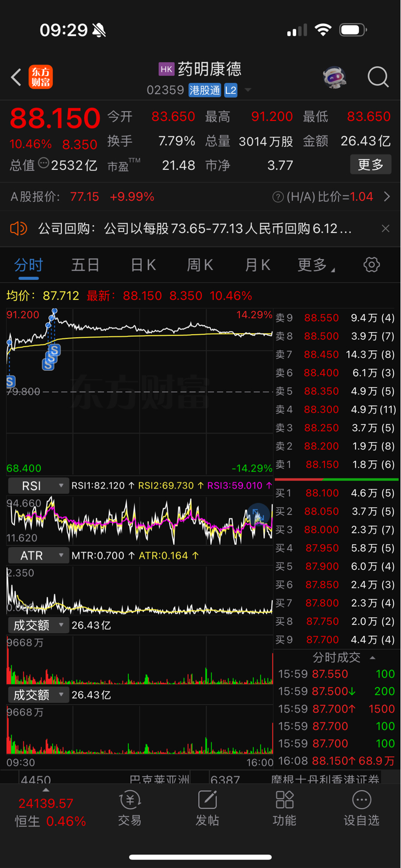Open 发帖 post icon
The height and width of the screenshot is (868, 401).
(x=207, y=808)
